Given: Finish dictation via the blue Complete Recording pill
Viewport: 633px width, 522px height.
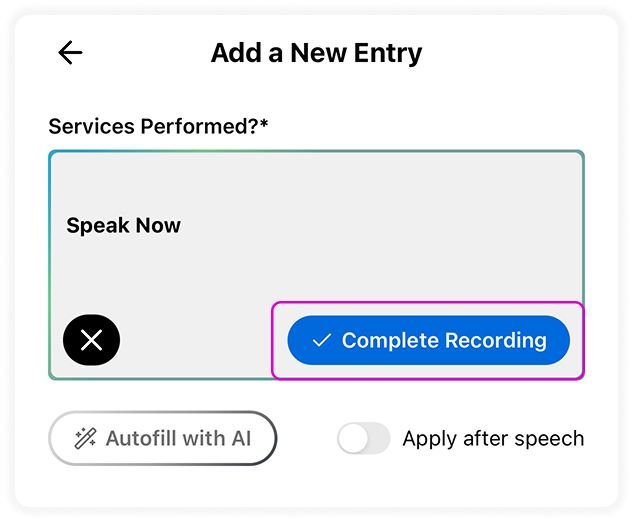Looking at the screenshot, I should [x=428, y=340].
